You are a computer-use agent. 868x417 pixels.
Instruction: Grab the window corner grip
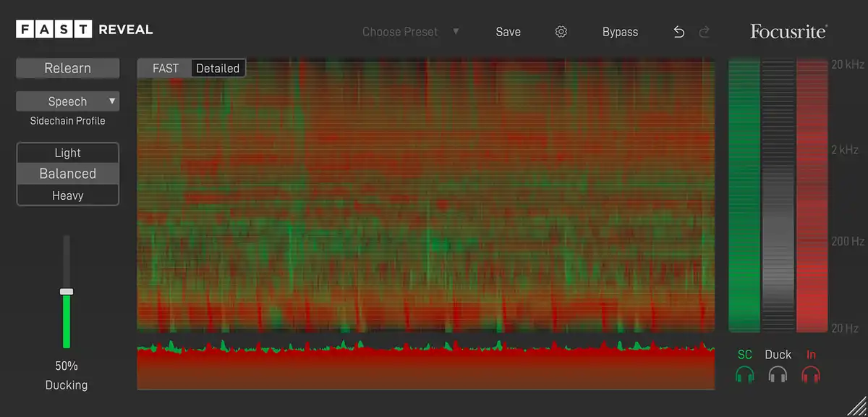point(855,406)
